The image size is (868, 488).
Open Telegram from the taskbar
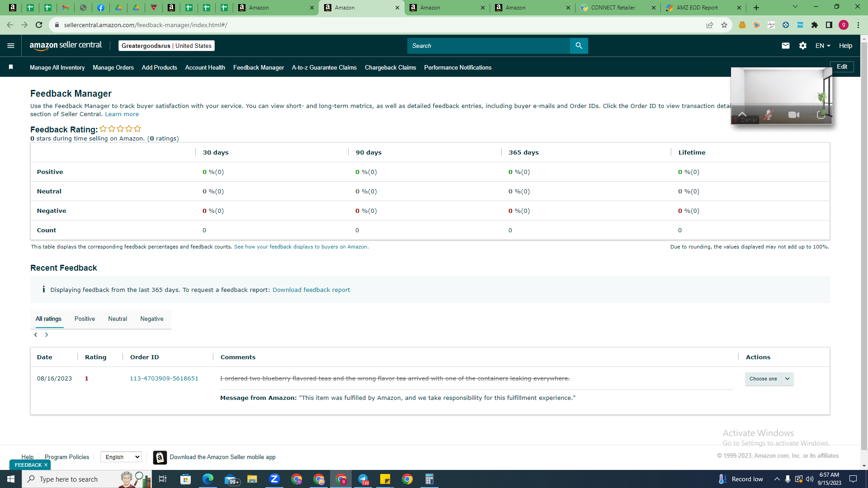pos(363,479)
